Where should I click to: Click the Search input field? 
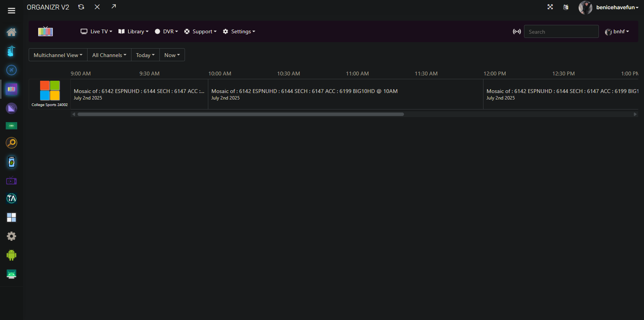pyautogui.click(x=561, y=31)
